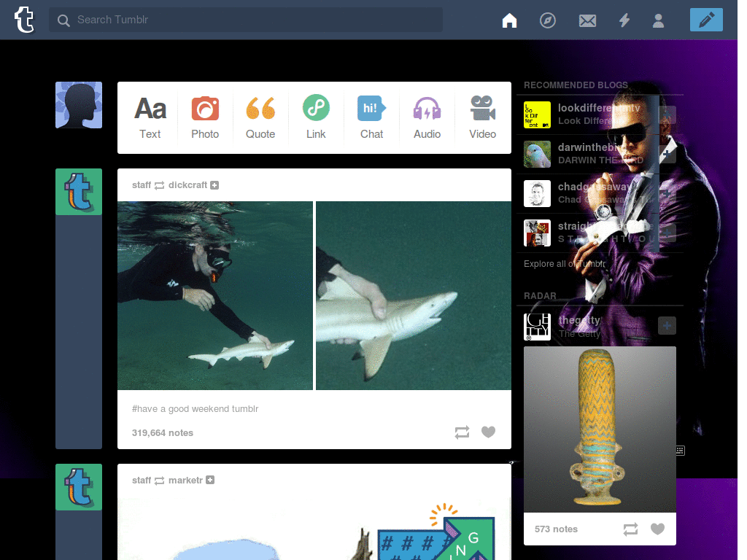
Task: Open staff blog link on shark post
Action: pos(142,184)
